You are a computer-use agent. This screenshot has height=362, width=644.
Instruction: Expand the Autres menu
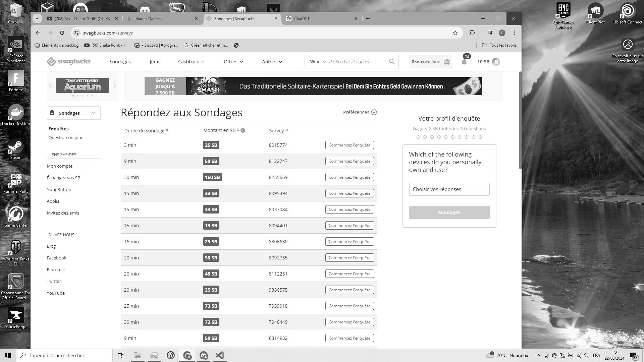272,62
